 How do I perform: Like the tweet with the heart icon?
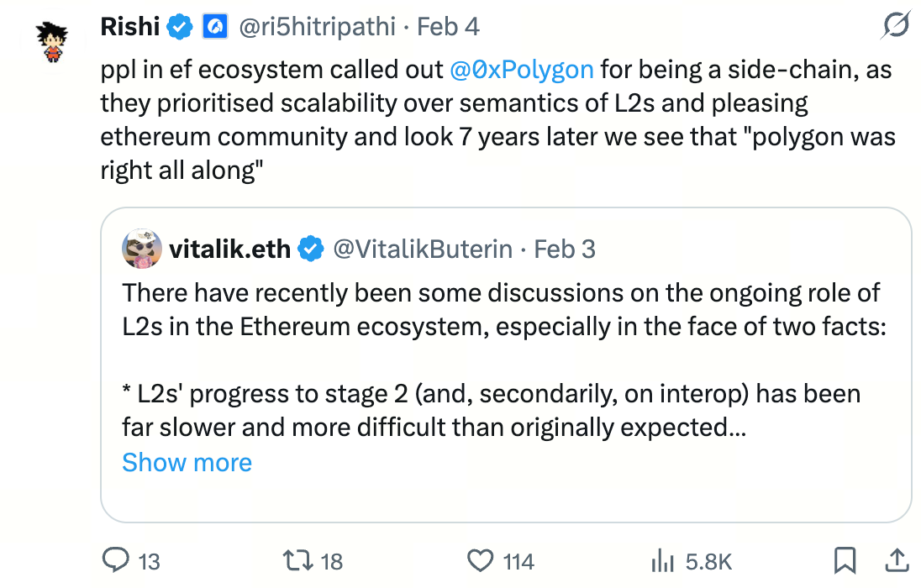tap(479, 560)
